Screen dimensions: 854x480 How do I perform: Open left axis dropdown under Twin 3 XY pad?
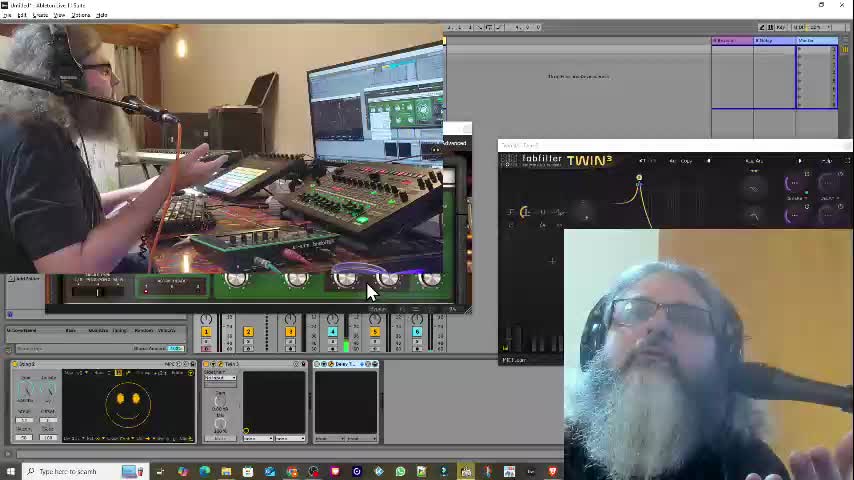[x=258, y=439]
